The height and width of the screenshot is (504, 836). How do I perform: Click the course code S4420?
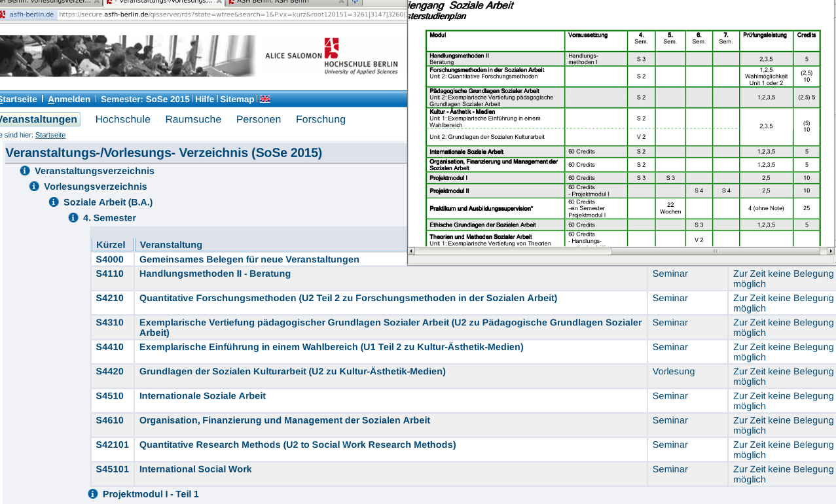click(x=109, y=371)
